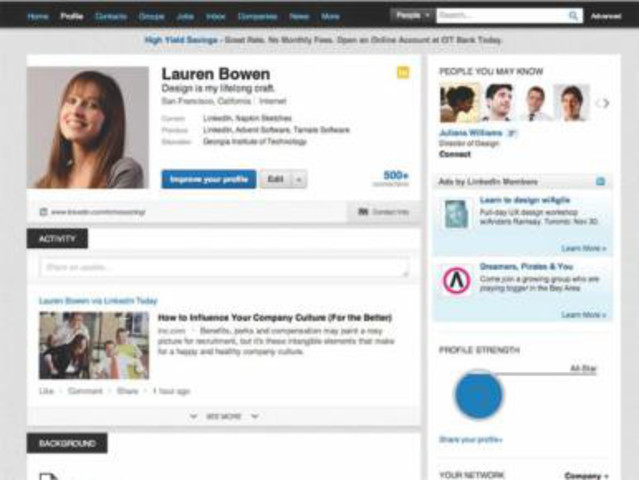Click the Learn to design ad image
Viewport: 639px width, 480px height.
tap(456, 214)
